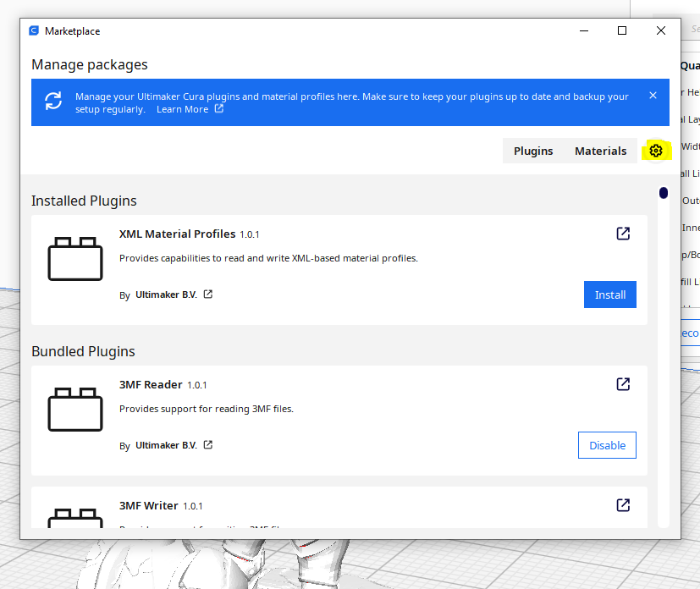Switch to the Plugins tab

click(x=533, y=151)
